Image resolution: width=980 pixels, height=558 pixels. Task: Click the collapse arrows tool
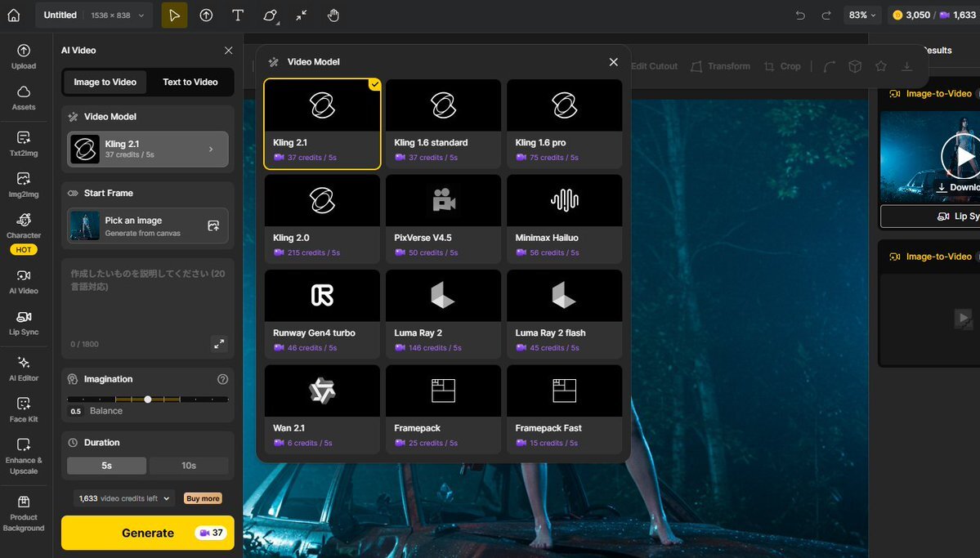point(302,15)
